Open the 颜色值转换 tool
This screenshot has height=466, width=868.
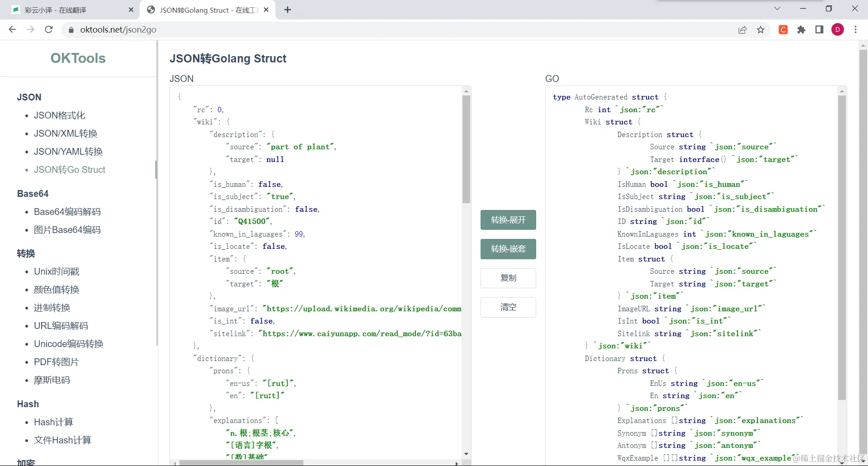57,290
